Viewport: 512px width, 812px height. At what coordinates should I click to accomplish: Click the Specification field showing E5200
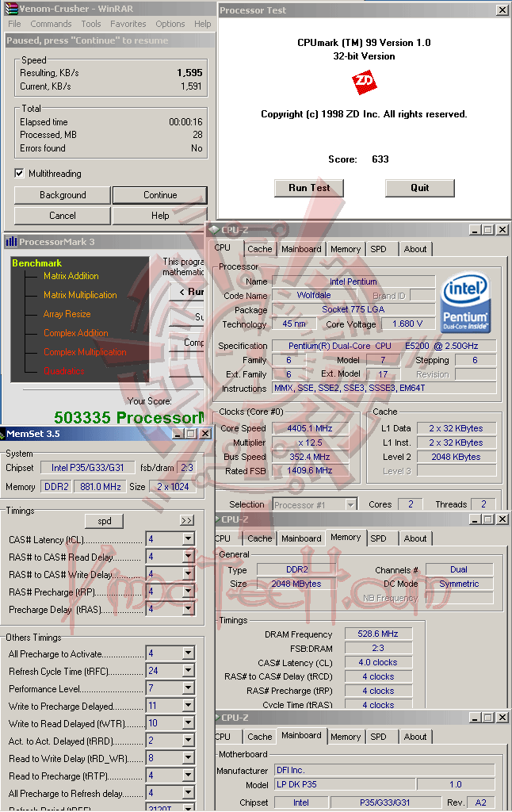(x=384, y=346)
